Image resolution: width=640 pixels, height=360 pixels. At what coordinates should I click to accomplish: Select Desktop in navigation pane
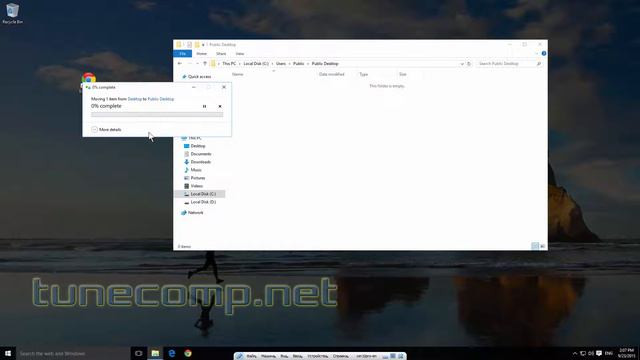click(x=195, y=146)
